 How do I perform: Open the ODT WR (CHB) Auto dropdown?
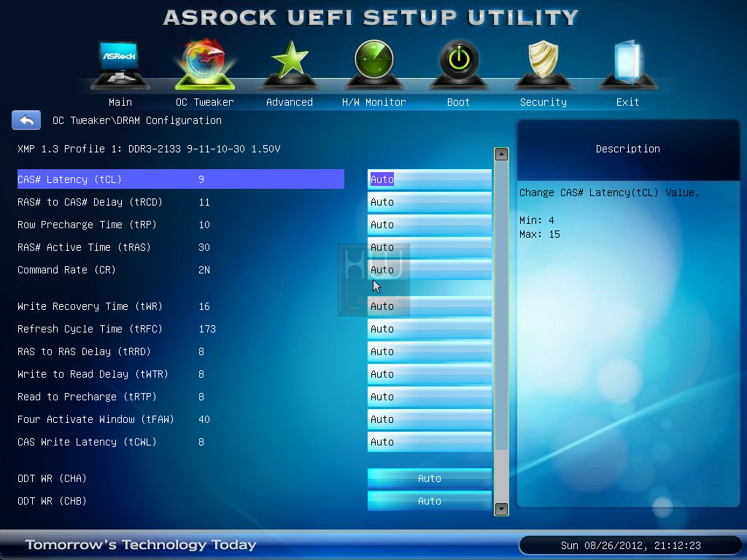click(x=430, y=501)
